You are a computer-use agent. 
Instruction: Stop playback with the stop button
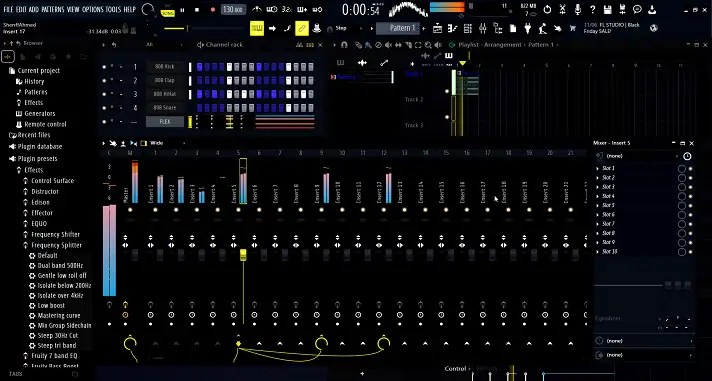(197, 10)
